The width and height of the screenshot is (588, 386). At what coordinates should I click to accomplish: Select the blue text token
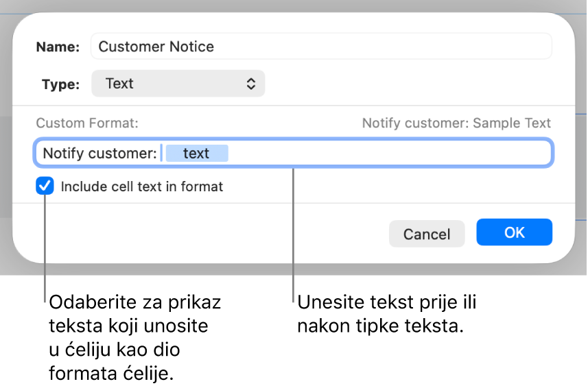click(x=196, y=154)
